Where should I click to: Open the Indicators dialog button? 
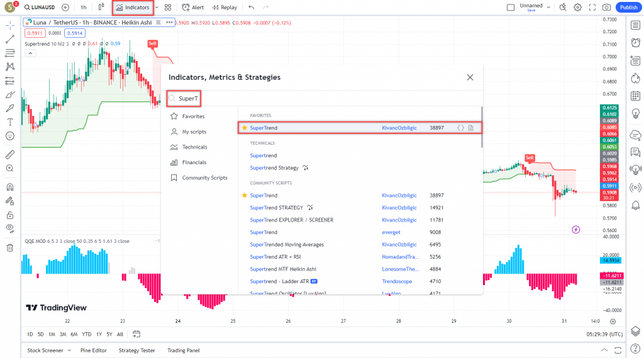[133, 8]
